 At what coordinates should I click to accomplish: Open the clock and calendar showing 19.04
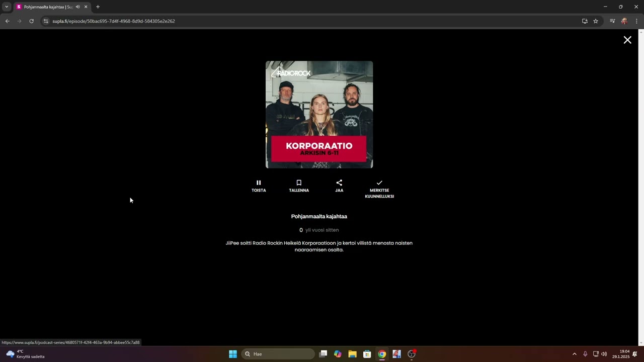click(x=621, y=354)
